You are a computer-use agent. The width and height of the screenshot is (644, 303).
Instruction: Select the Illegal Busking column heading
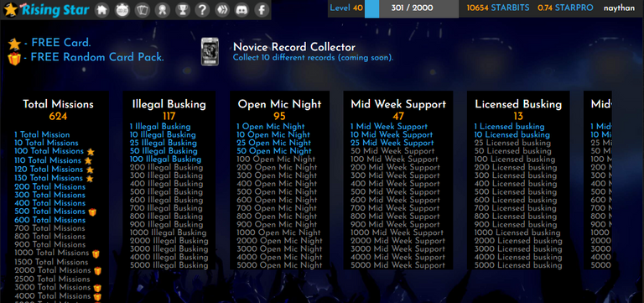click(x=169, y=104)
